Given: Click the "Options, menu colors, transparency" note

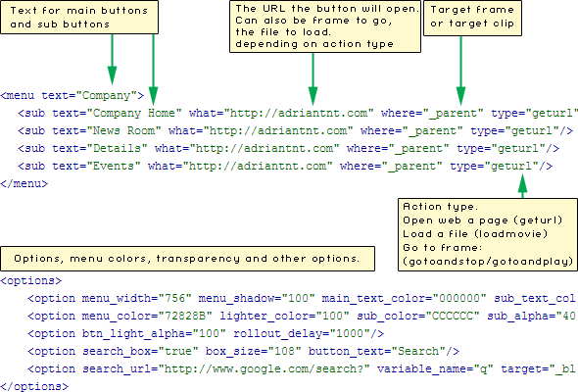Looking at the screenshot, I should click(188, 259).
